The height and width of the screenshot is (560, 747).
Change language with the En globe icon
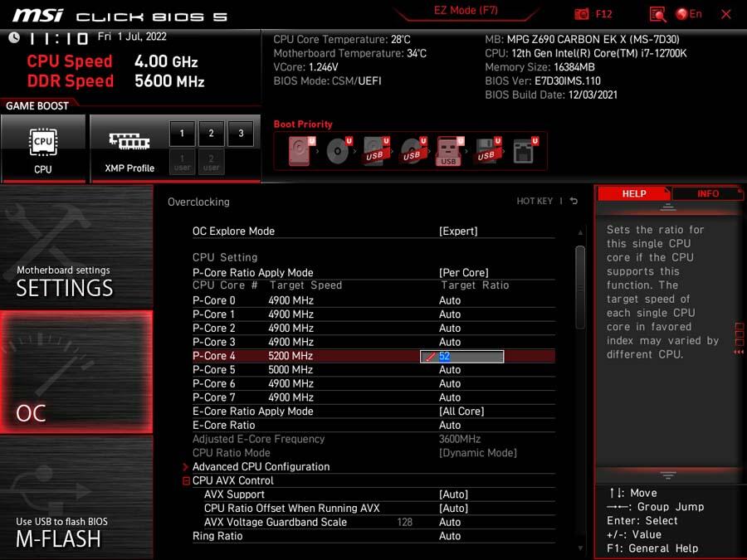pyautogui.click(x=689, y=14)
